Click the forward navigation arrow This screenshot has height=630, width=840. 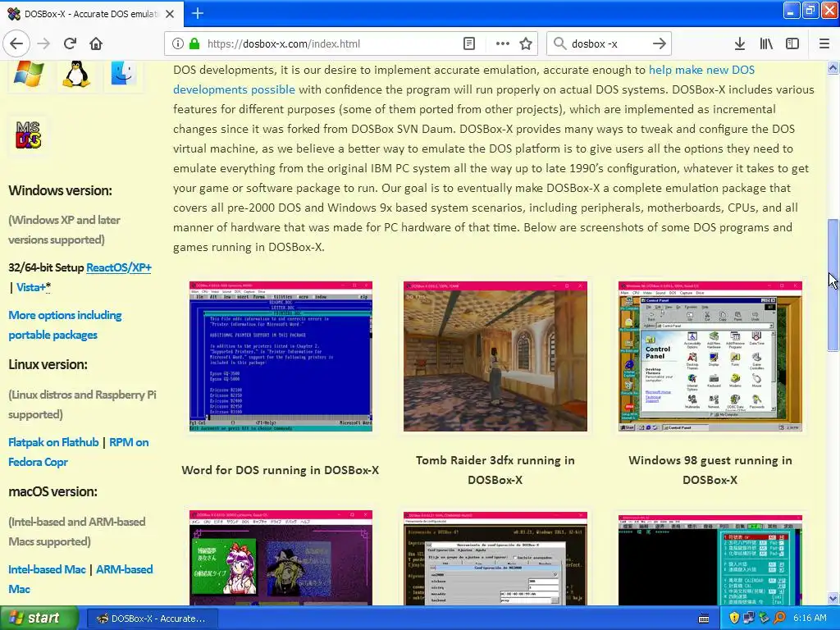43,44
